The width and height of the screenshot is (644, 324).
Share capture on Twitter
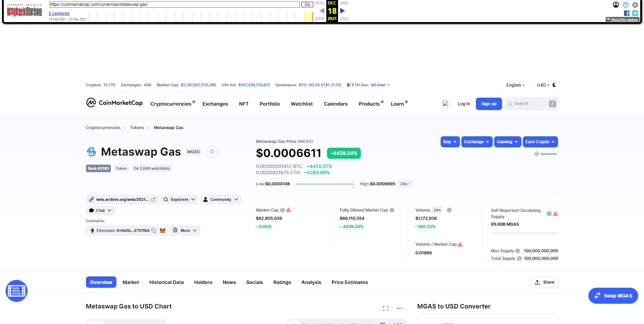[635, 13]
